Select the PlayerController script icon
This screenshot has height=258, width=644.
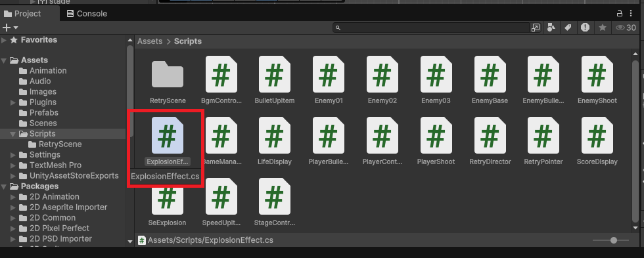click(x=382, y=135)
